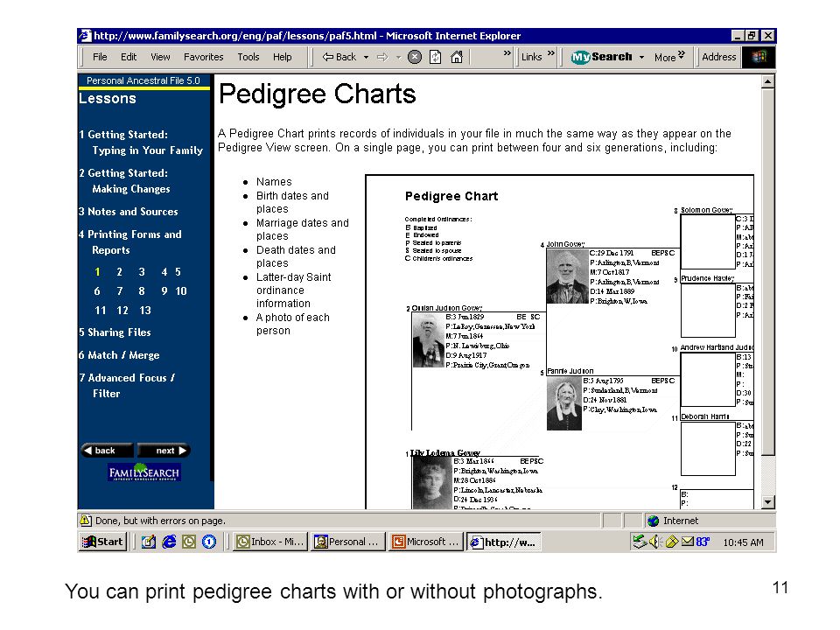Screen dimensions: 840x630
Task: Click the IE page icon in title bar
Action: point(85,36)
